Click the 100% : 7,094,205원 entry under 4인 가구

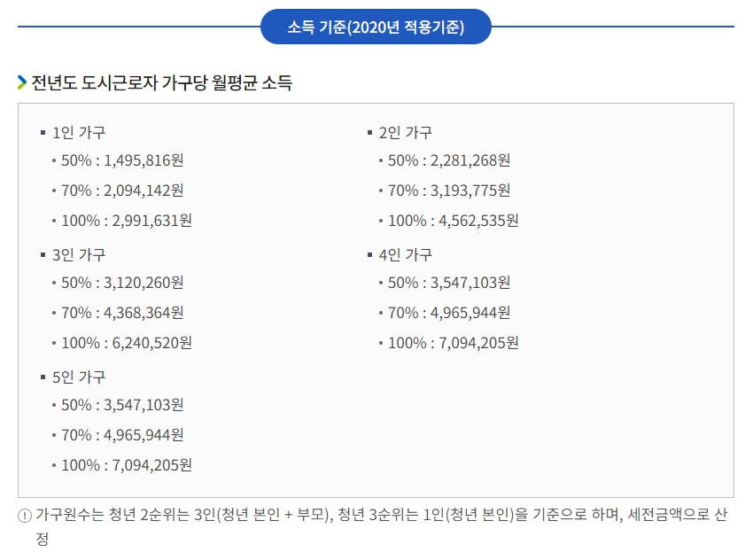[x=451, y=343]
